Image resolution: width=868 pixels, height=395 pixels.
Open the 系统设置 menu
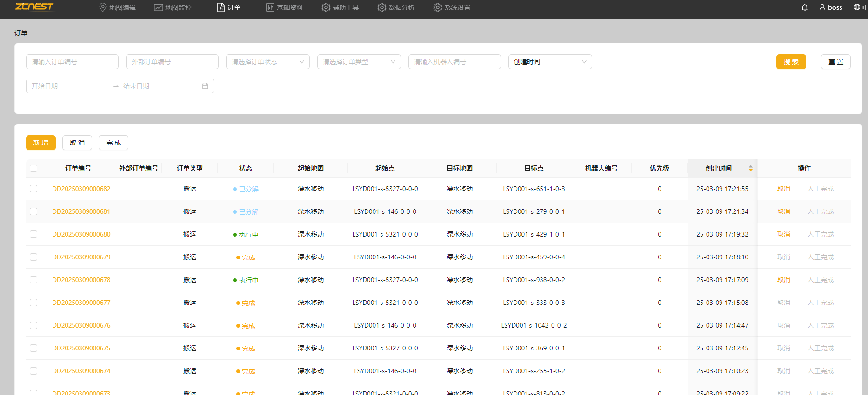tap(452, 7)
